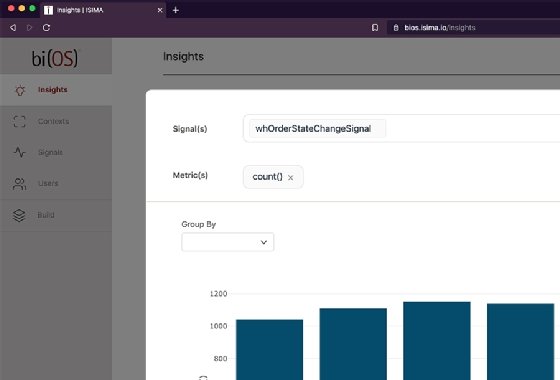560x380 pixels.
Task: Click the Contexts frame icon in the sidebar
Action: point(19,121)
